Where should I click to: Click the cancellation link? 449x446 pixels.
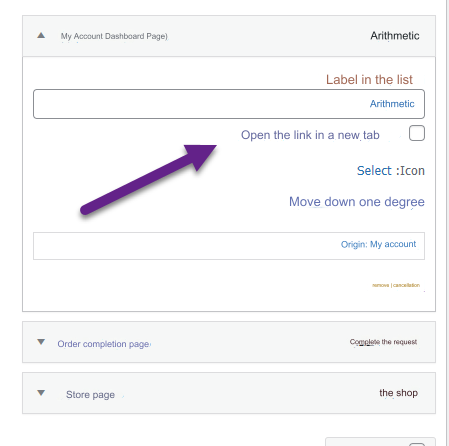pyautogui.click(x=406, y=285)
